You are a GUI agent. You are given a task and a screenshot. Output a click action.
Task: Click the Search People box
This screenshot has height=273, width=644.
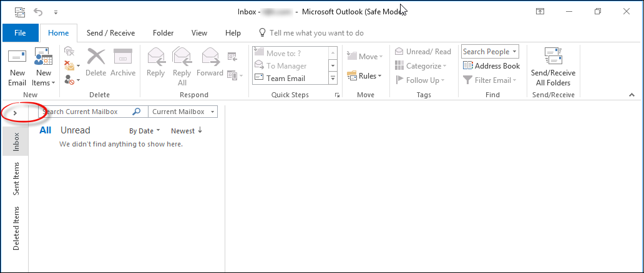tap(490, 52)
